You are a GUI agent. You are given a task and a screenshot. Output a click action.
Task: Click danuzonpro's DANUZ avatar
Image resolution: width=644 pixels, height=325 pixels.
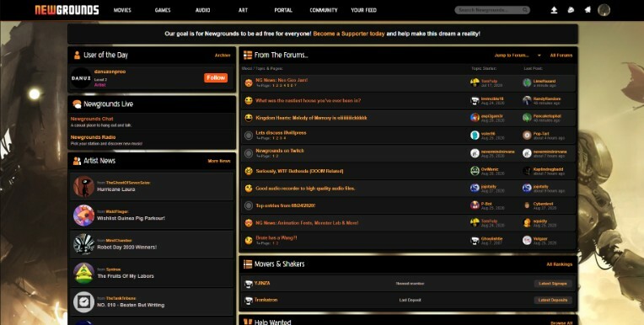(x=81, y=78)
